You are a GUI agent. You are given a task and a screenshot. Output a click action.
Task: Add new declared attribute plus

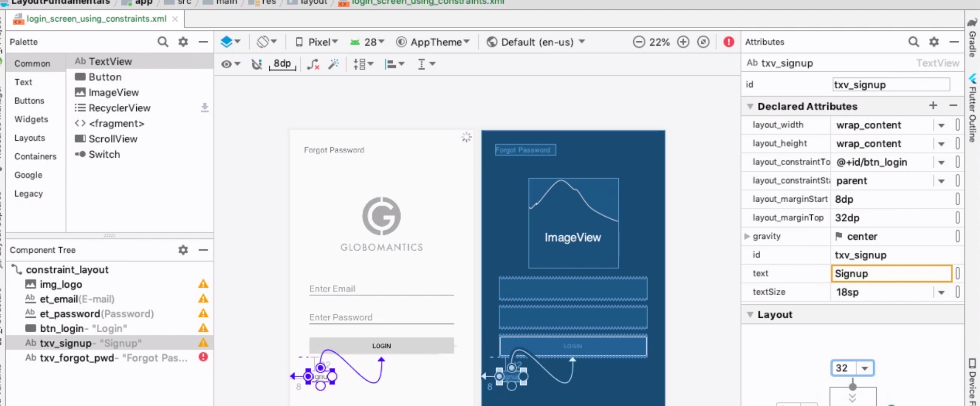pos(933,105)
